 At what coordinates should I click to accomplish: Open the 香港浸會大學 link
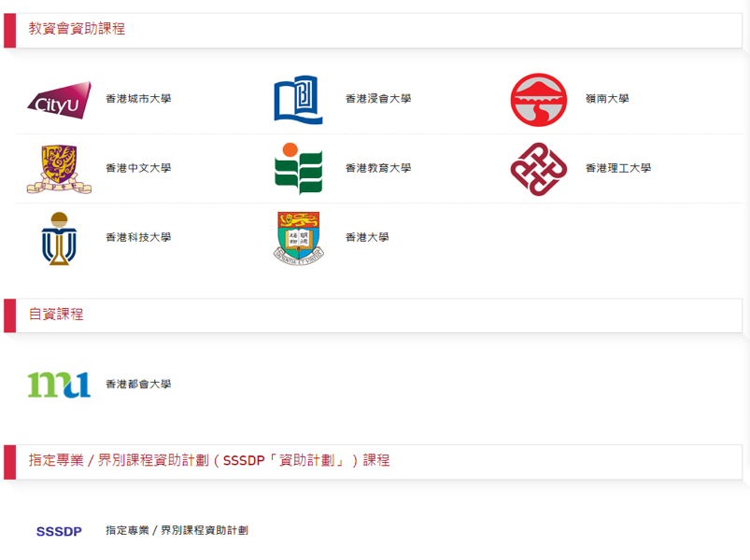[x=378, y=99]
